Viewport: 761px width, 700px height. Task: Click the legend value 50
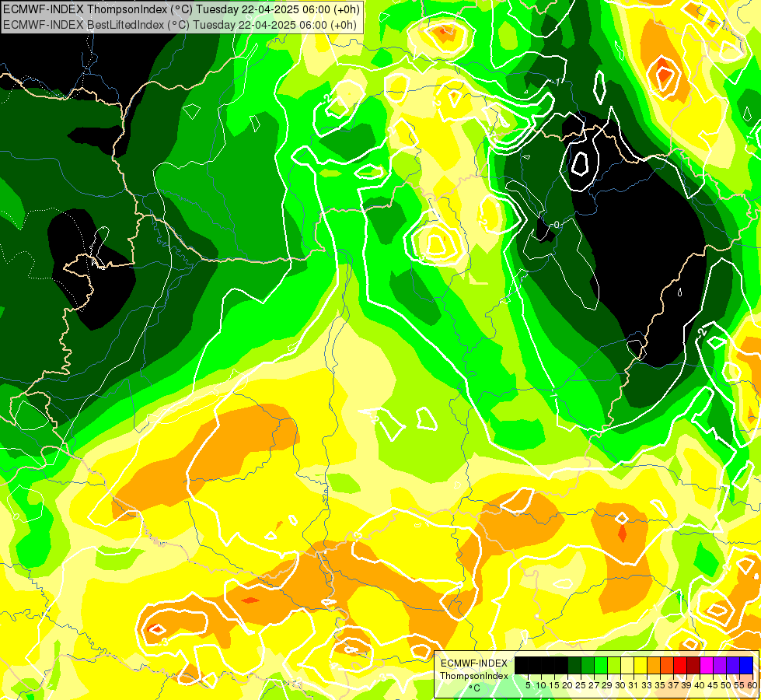(726, 685)
